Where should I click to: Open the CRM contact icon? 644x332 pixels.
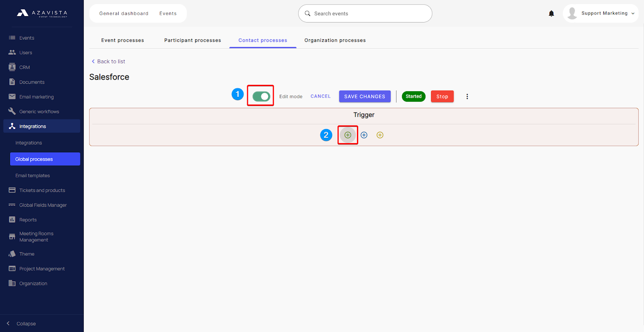point(12,67)
